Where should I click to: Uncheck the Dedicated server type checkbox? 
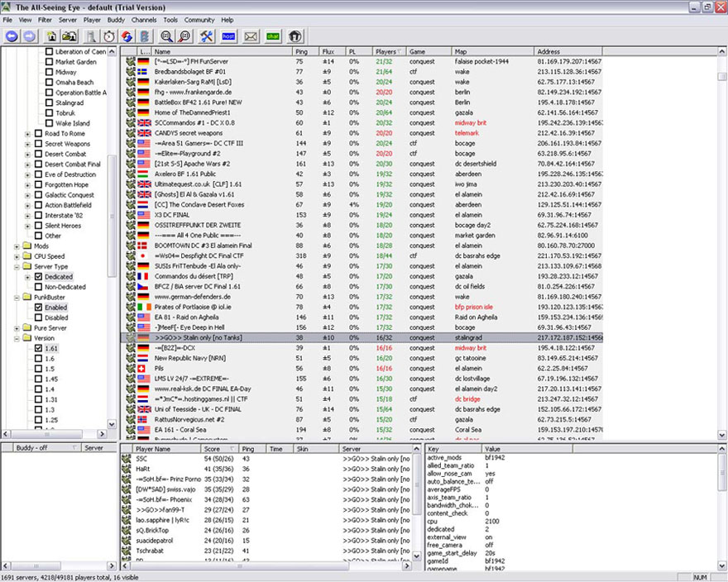[38, 277]
